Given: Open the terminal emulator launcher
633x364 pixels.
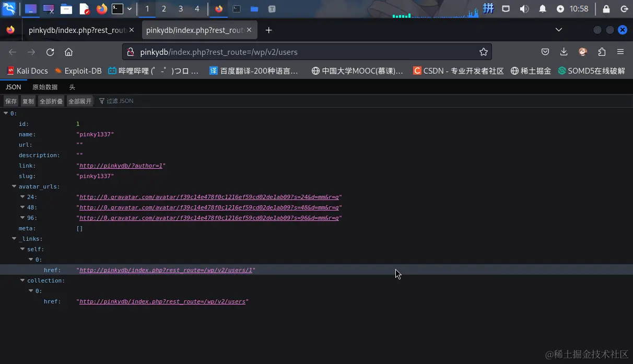Looking at the screenshot, I should click(x=118, y=9).
